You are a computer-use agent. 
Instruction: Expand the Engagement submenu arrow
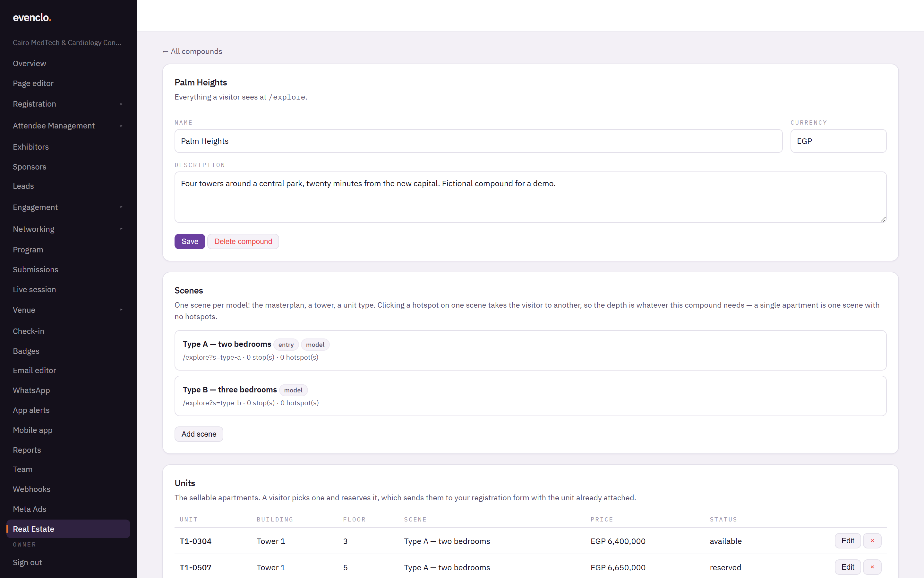tap(121, 207)
